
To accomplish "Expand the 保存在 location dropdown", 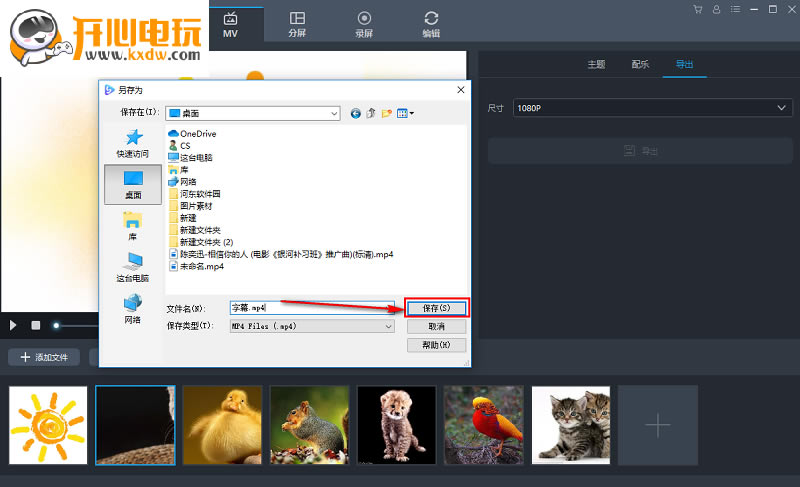I will coord(335,113).
